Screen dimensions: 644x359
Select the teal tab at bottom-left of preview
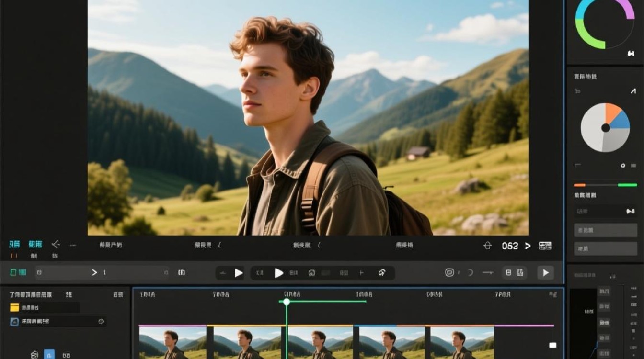pos(14,245)
